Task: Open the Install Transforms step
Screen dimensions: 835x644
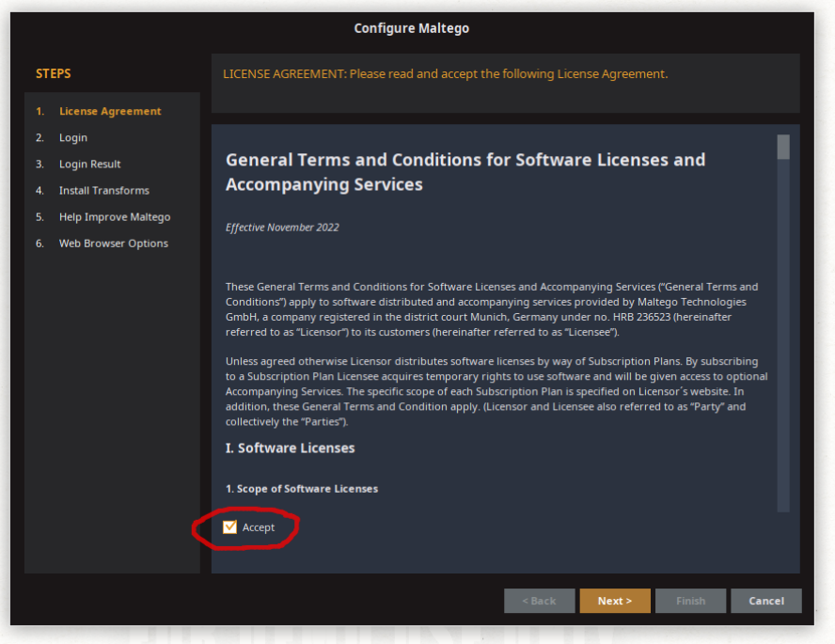Action: (104, 190)
